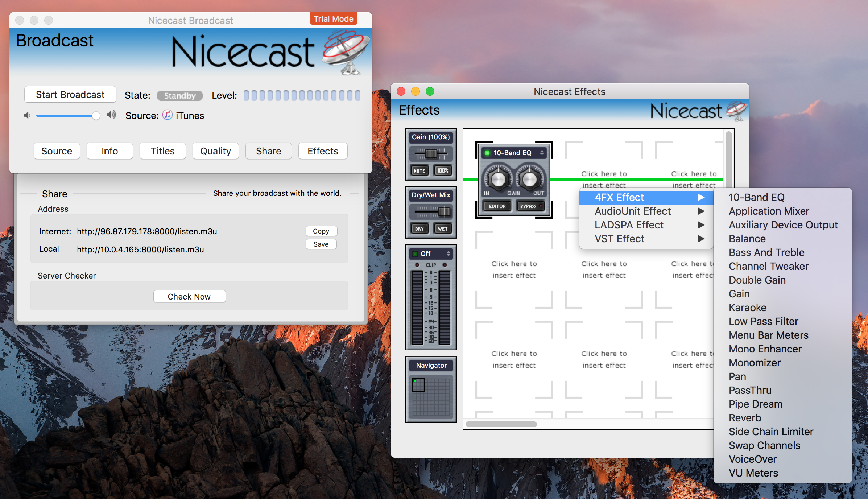Reset the right CLIP indicator light
This screenshot has height=499, width=868.
pyautogui.click(x=445, y=265)
